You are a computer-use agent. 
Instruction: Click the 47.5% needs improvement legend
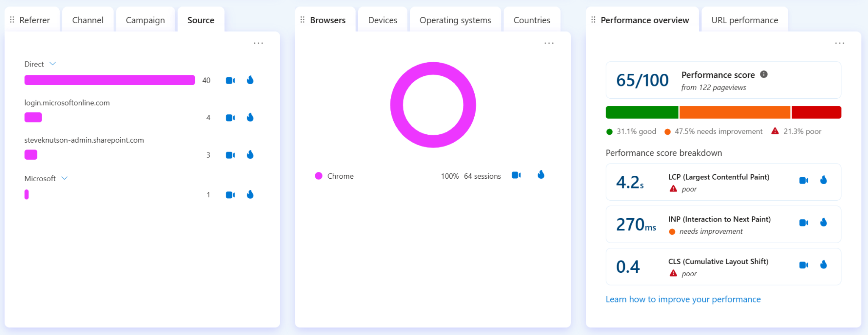[x=713, y=131]
